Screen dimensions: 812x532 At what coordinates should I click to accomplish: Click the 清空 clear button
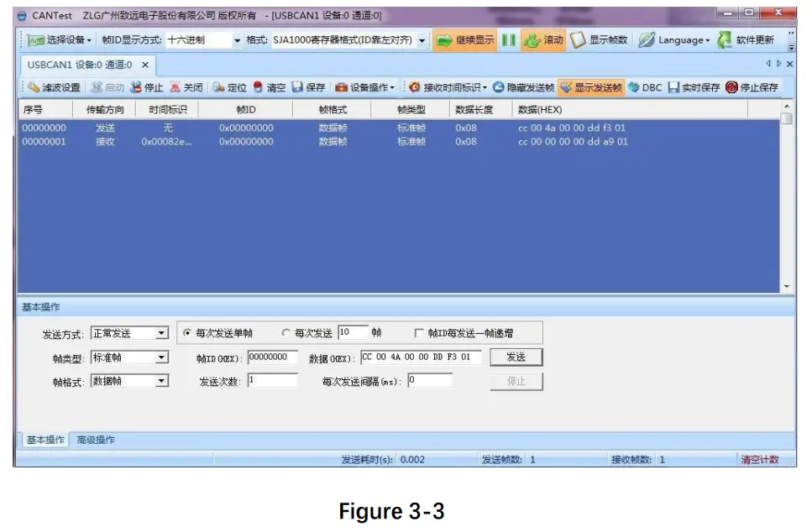(x=269, y=87)
